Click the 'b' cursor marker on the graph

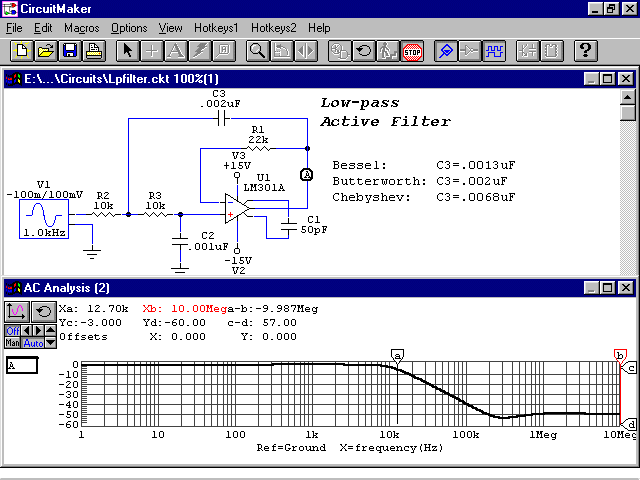[x=620, y=355]
